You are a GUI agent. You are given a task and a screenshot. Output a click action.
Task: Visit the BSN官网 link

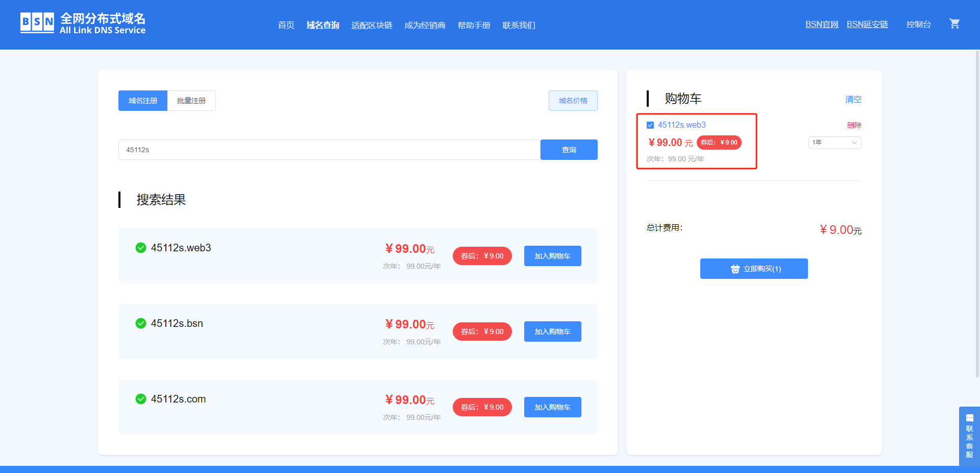coord(822,24)
